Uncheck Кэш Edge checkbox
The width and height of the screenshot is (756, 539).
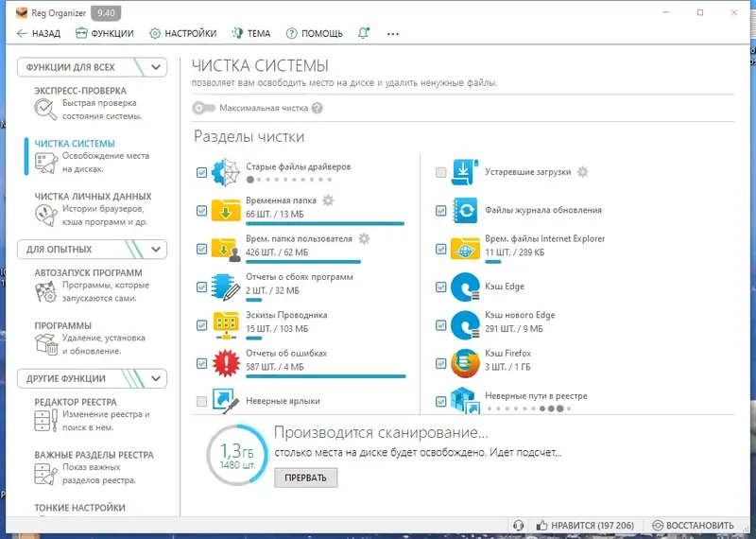click(440, 287)
